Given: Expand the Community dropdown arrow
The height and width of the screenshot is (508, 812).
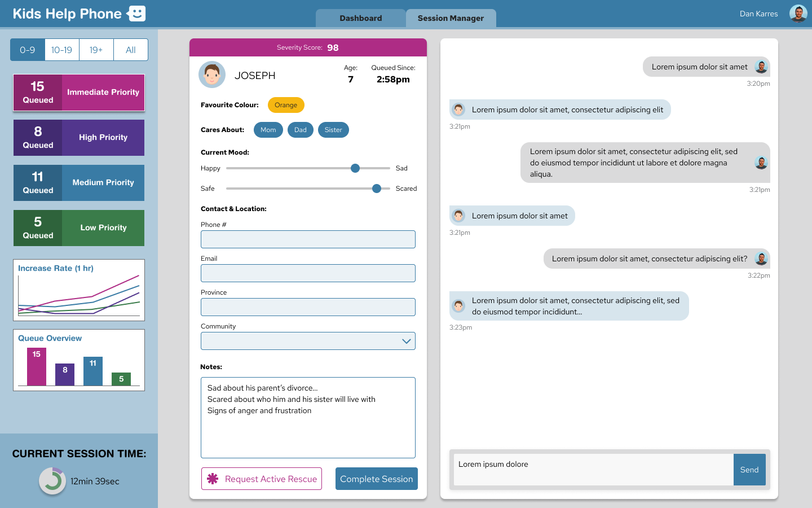Looking at the screenshot, I should pyautogui.click(x=407, y=341).
